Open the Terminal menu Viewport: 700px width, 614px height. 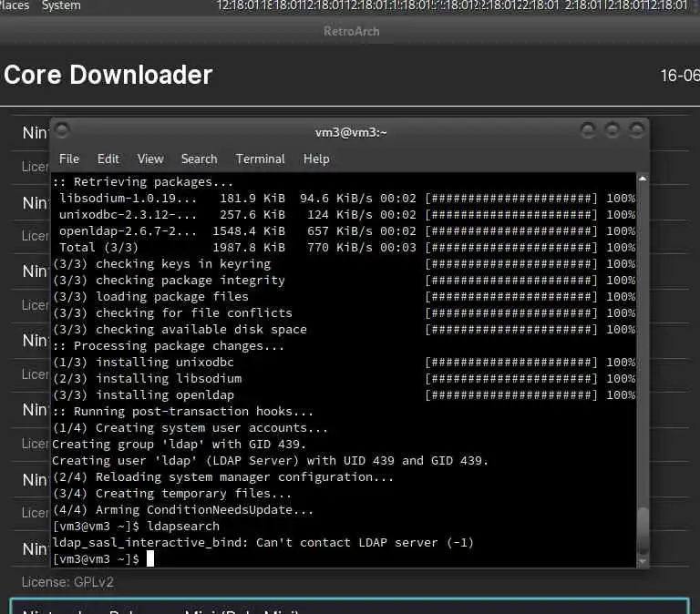coord(260,159)
